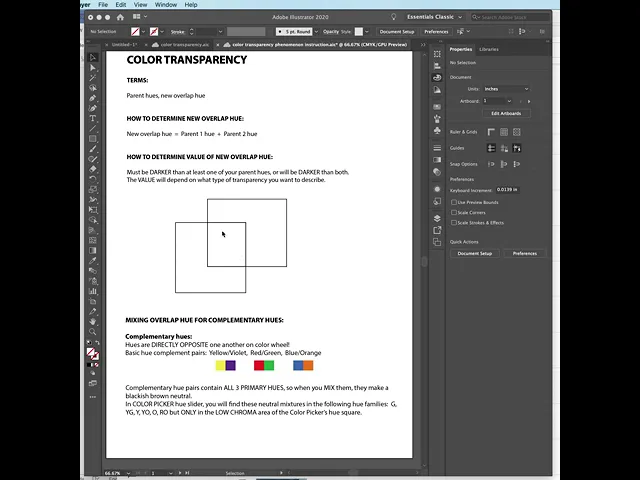Select the Symbol Sprayer tool
The width and height of the screenshot is (640, 480).
(93, 281)
